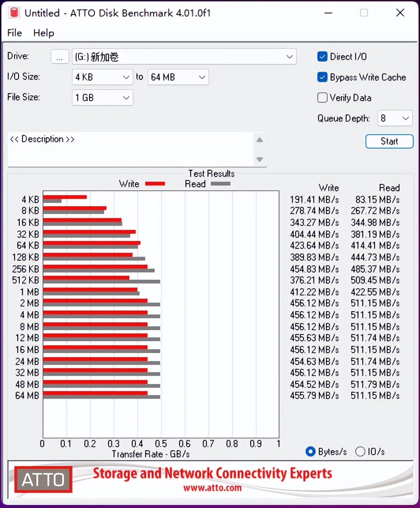This screenshot has height=508, width=420.
Task: Open the maximum I/O Size 64 MB dropdown
Action: click(x=178, y=77)
